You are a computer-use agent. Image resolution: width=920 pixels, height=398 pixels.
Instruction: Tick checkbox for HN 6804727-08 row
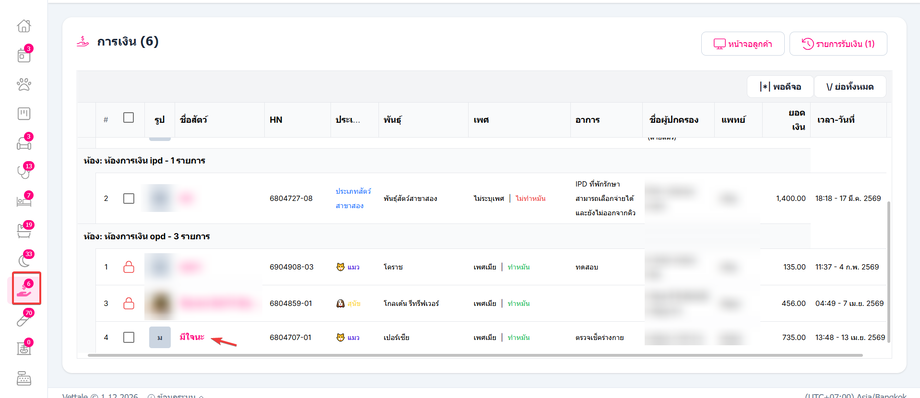pos(128,198)
